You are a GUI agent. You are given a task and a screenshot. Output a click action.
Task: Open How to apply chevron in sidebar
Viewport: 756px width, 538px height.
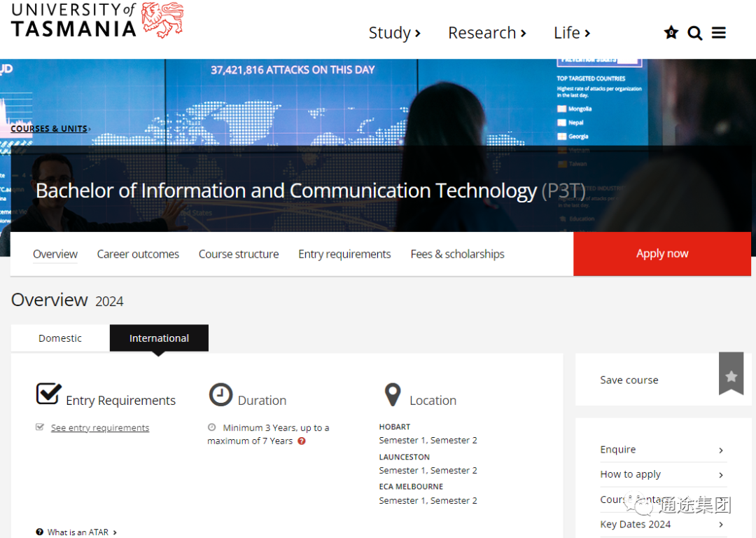coord(721,475)
